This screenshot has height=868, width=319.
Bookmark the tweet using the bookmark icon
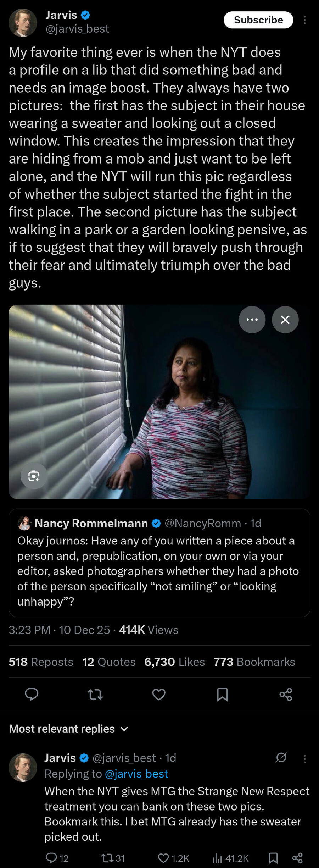223,695
